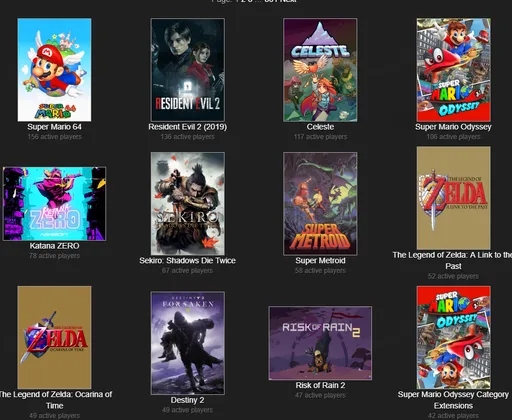Open the Sekiro: Shadows Die Twice link
Screen dimensions: 512x420
pos(188,261)
